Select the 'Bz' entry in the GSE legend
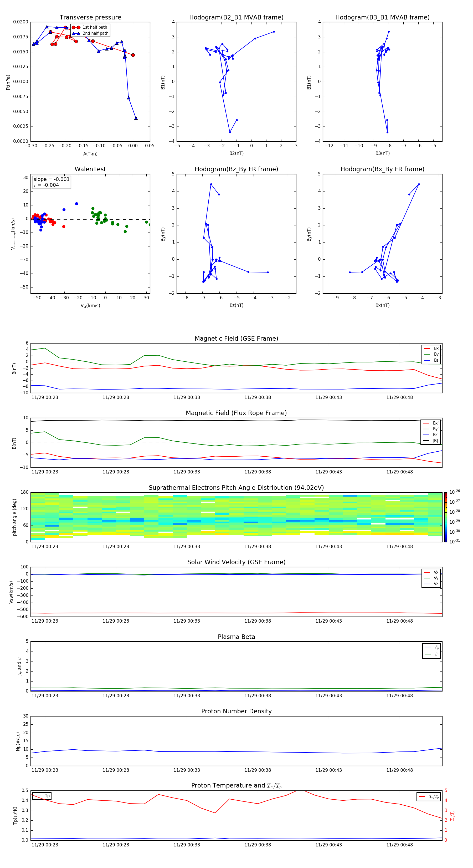The height and width of the screenshot is (868, 473). pos(431,361)
